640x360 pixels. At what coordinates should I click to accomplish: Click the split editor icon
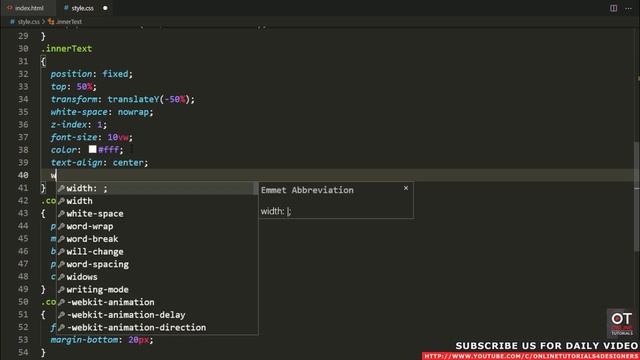point(613,8)
